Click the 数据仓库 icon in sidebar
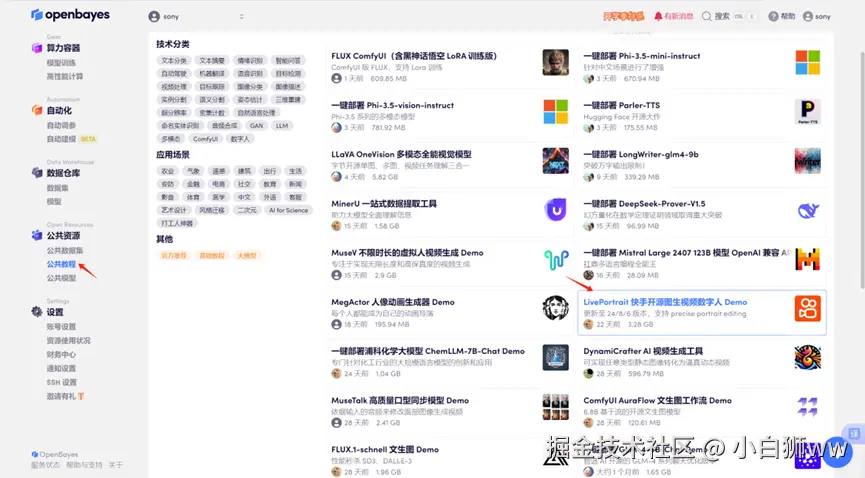This screenshot has width=865, height=478. [x=36, y=173]
